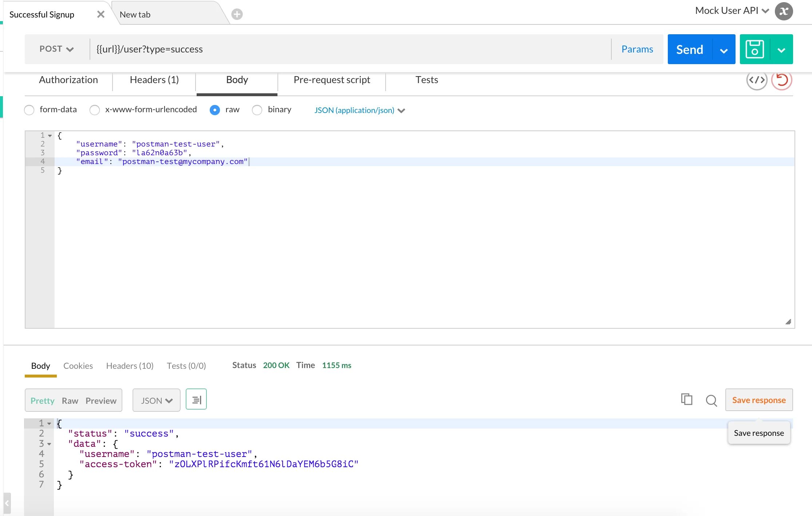Viewport: 812px width, 516px height.
Task: Expand the JSON response format dropdown
Action: click(155, 400)
